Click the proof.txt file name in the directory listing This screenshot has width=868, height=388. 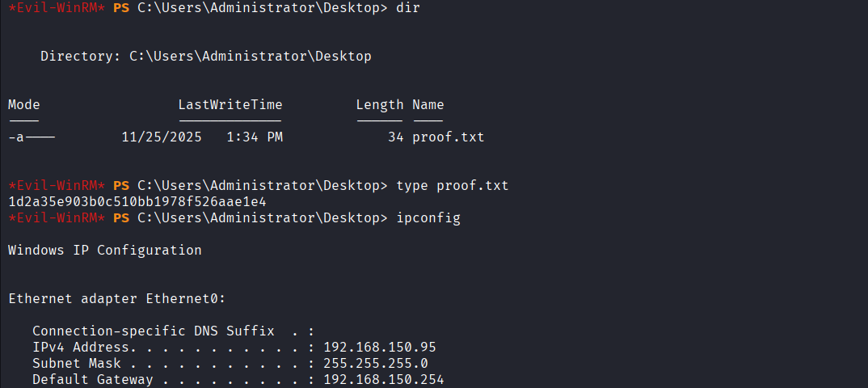pos(448,137)
